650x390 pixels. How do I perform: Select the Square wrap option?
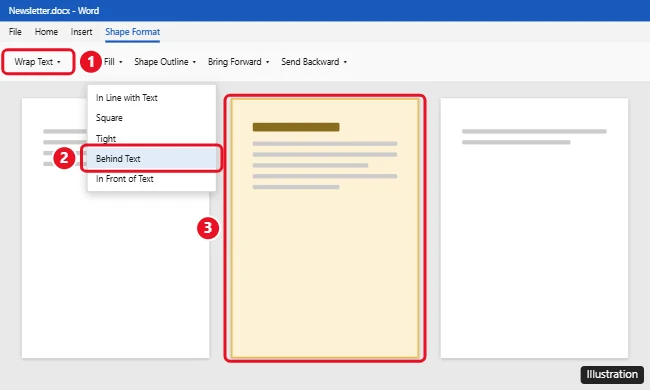point(151,118)
